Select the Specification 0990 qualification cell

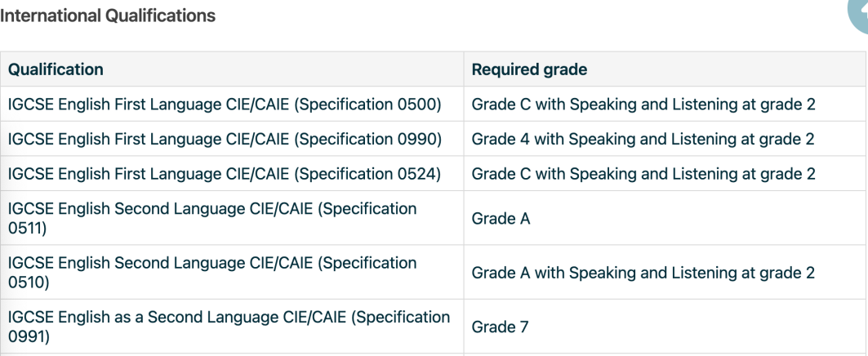click(x=232, y=139)
